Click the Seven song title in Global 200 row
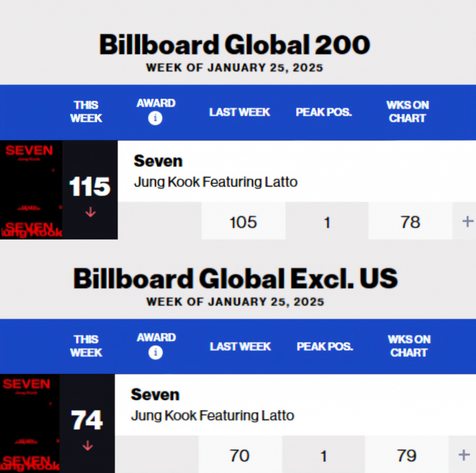Image resolution: width=476 pixels, height=473 pixels. pos(158,161)
